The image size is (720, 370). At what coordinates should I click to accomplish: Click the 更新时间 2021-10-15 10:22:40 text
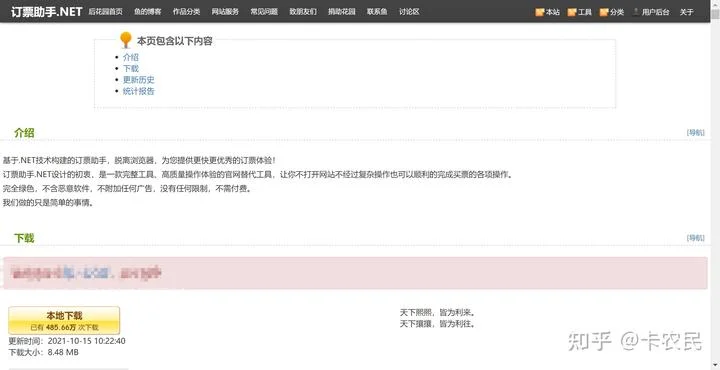(67, 341)
